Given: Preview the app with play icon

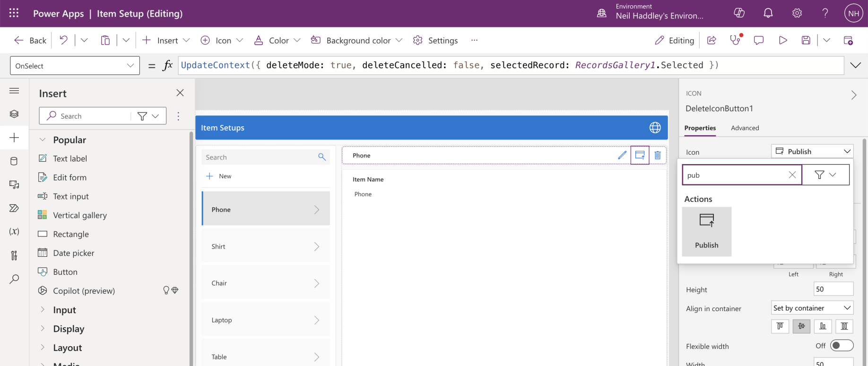Looking at the screenshot, I should click(x=783, y=40).
